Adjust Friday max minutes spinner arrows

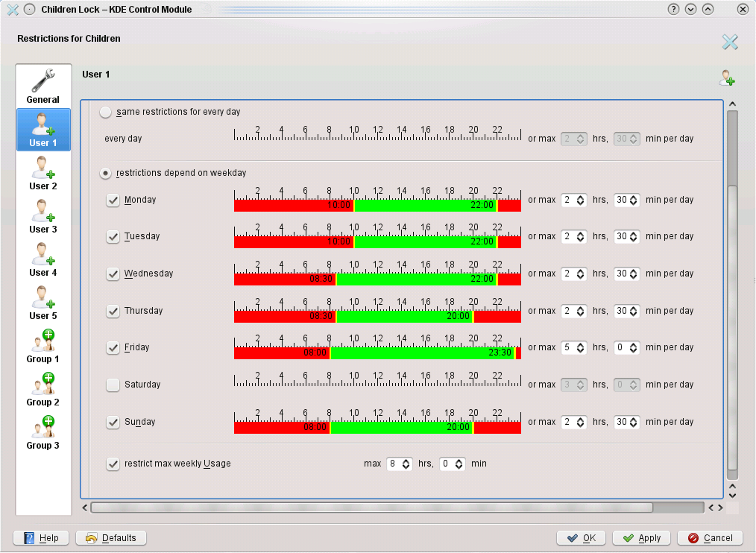pos(634,347)
